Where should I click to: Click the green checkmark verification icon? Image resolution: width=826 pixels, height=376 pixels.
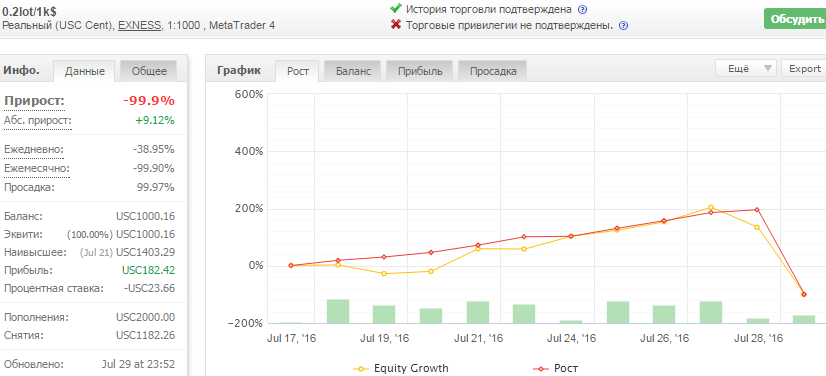click(396, 8)
